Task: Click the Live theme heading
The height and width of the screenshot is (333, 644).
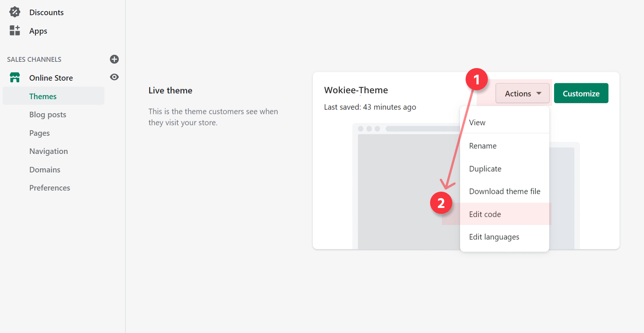Action: point(170,91)
